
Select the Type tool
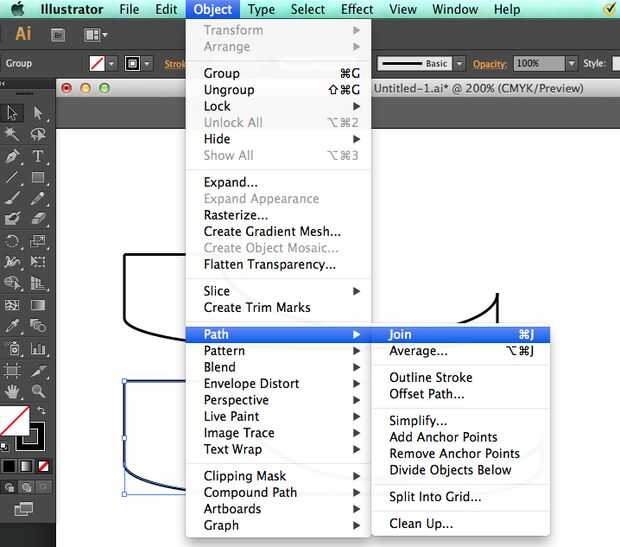point(38,156)
